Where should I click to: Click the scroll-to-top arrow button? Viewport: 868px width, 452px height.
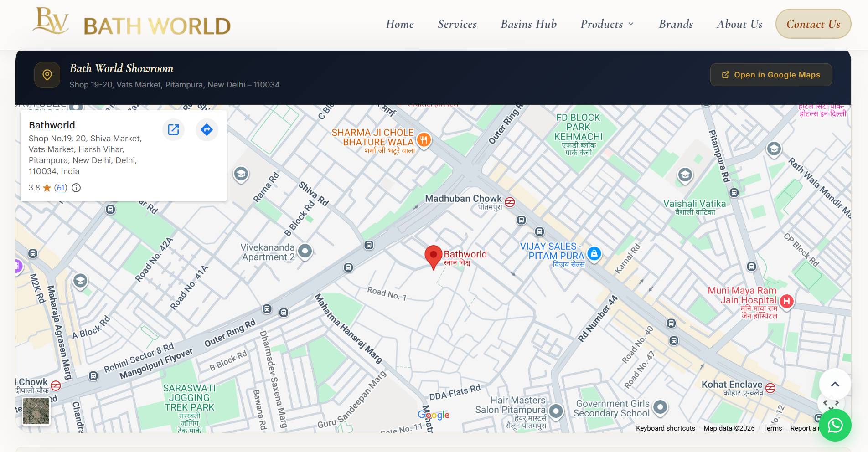click(x=835, y=384)
